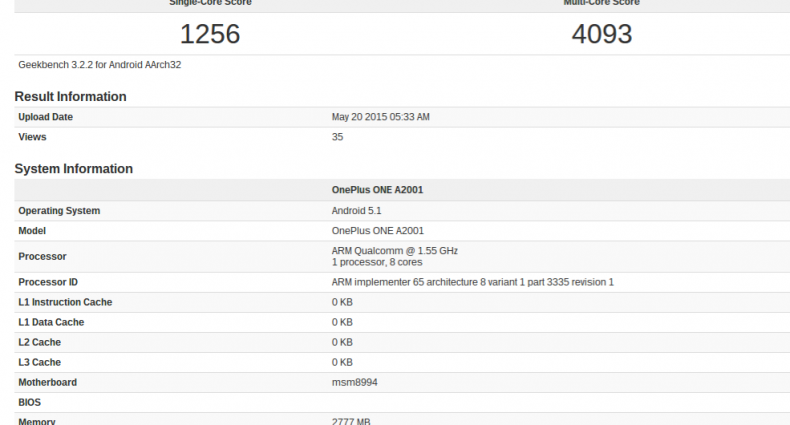Click the Result Information heading
Screen dimensions: 790x425
click(70, 97)
